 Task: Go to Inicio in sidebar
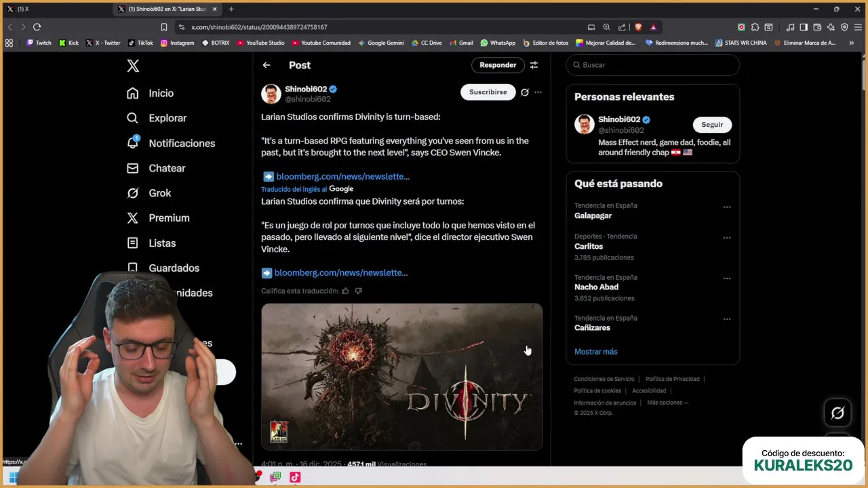point(150,94)
